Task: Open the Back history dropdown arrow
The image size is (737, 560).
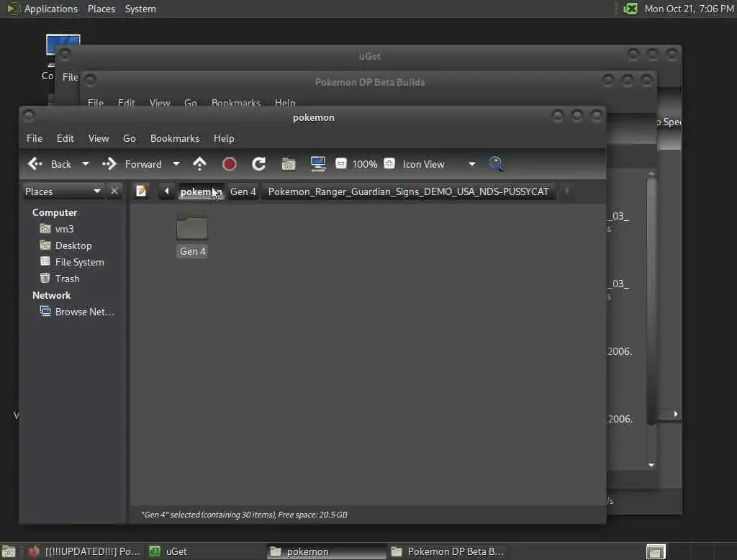Action: coord(85,164)
